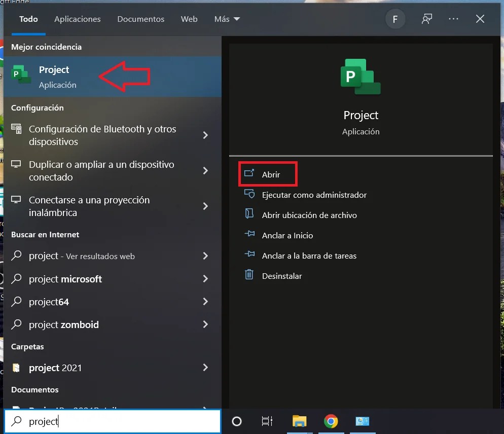Viewport: 504px width, 434px height.
Task: Switch to the Aplicaciones tab
Action: coord(77,19)
